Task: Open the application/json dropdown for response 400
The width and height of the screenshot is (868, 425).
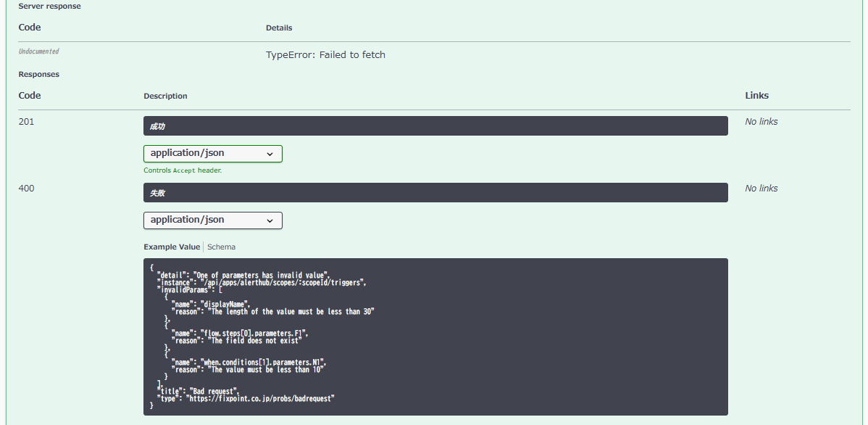Action: click(212, 220)
